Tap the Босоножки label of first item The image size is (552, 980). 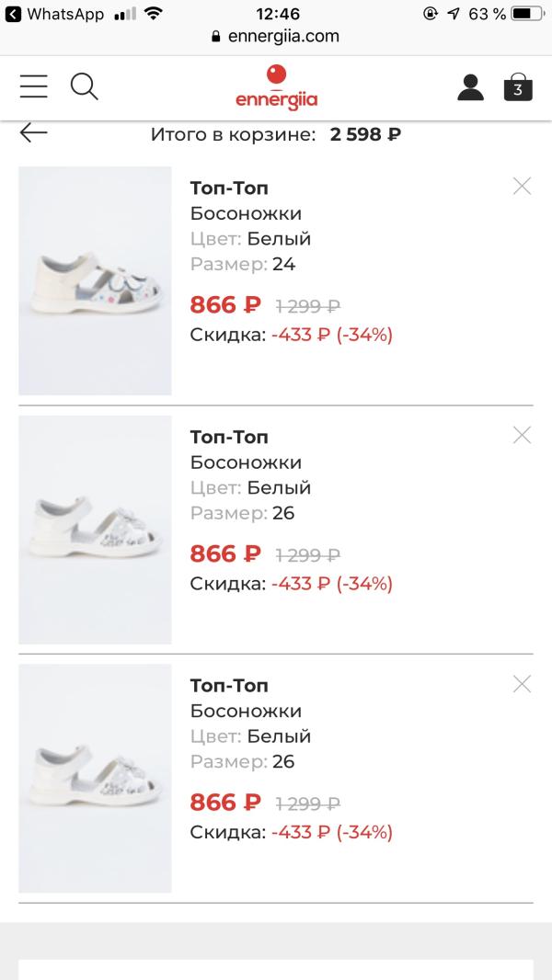tap(246, 213)
